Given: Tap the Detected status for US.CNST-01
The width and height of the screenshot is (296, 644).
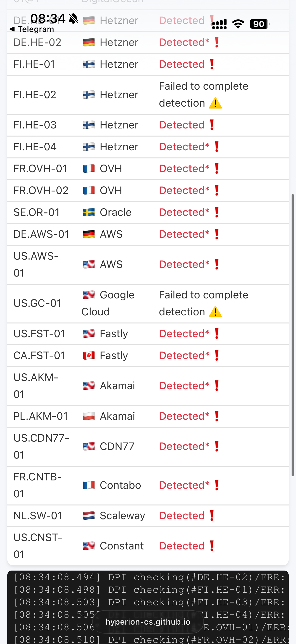Looking at the screenshot, I should pos(182,546).
